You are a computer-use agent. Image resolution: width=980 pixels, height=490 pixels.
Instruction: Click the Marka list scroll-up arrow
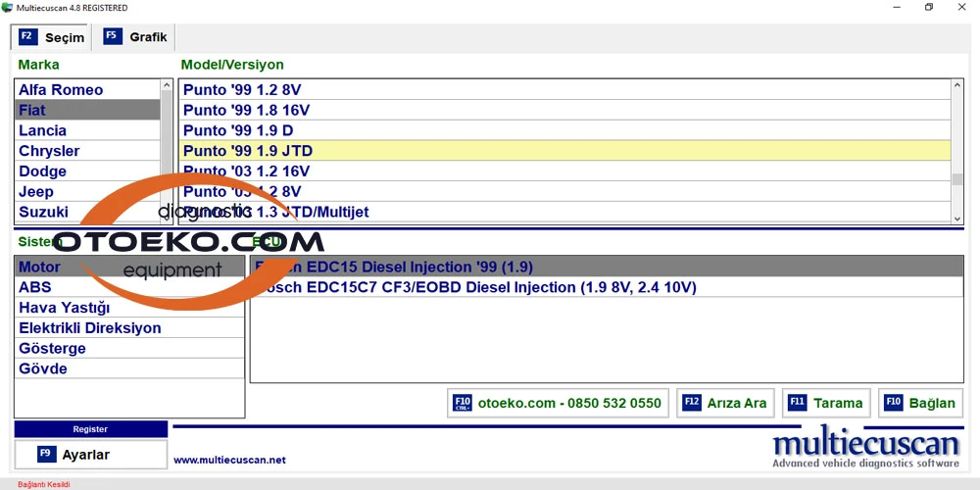[x=167, y=85]
